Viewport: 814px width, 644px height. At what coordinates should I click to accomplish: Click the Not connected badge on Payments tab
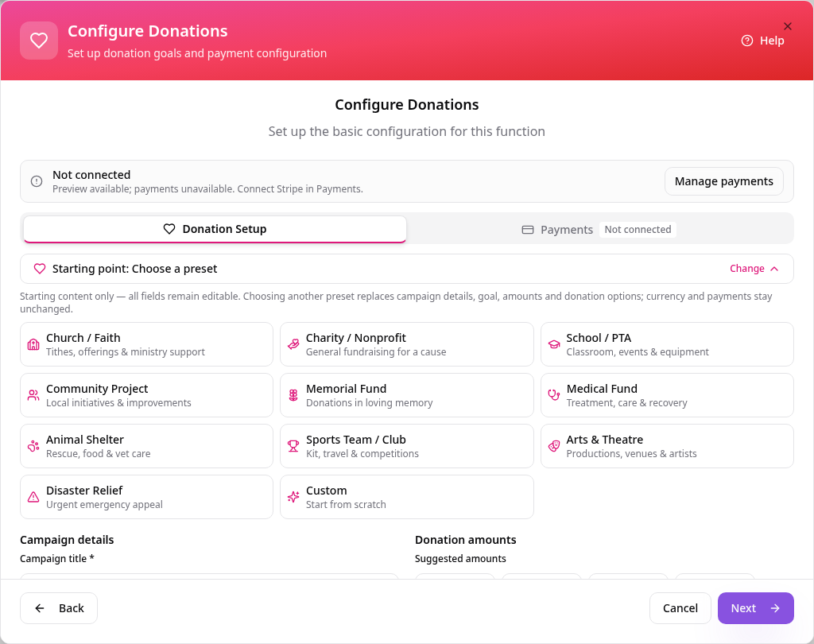tap(638, 230)
